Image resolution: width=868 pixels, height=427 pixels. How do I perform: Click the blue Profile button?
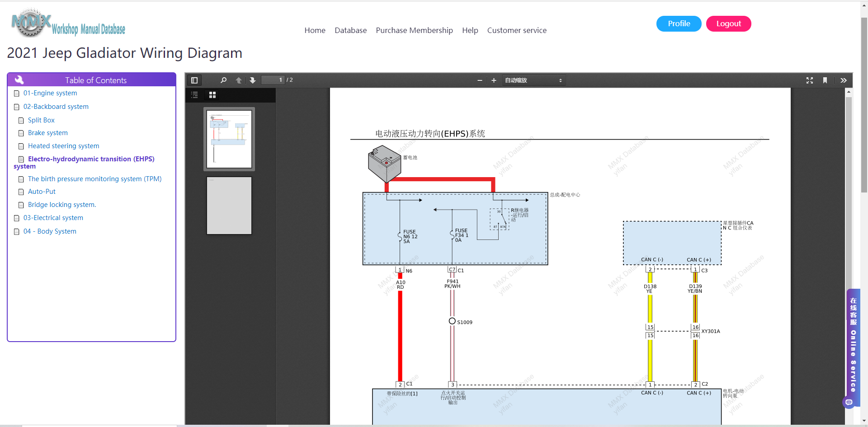coord(679,23)
